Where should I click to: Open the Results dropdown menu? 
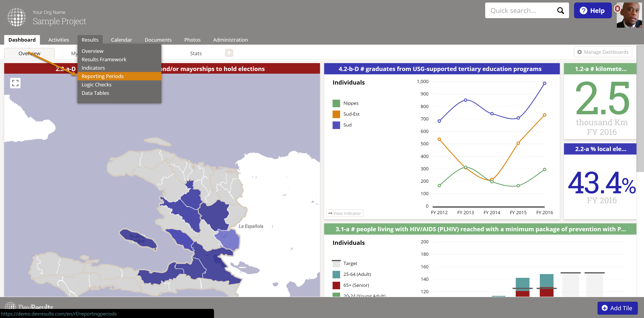pos(90,40)
